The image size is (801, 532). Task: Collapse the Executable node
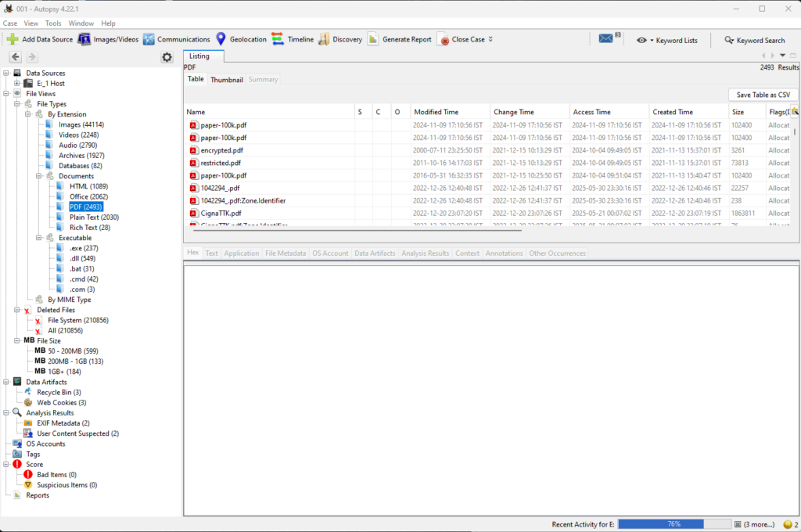coord(39,238)
